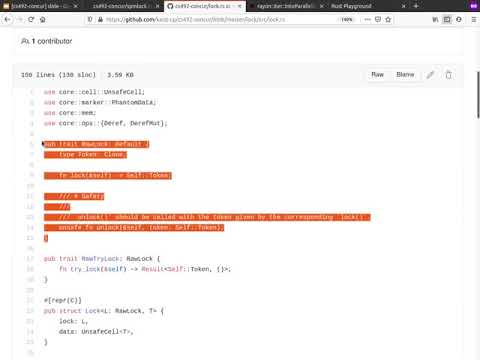The image size is (480, 360).
Task: Click the padlock site security icon
Action: point(100,20)
